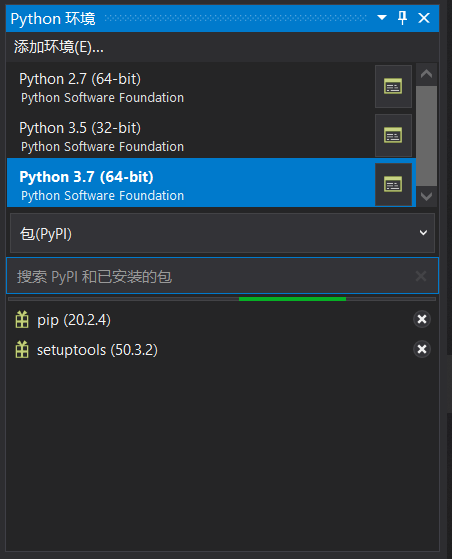Open interactive window for Python 3.7 (64-bit)
The width and height of the screenshot is (452, 559).
[393, 185]
